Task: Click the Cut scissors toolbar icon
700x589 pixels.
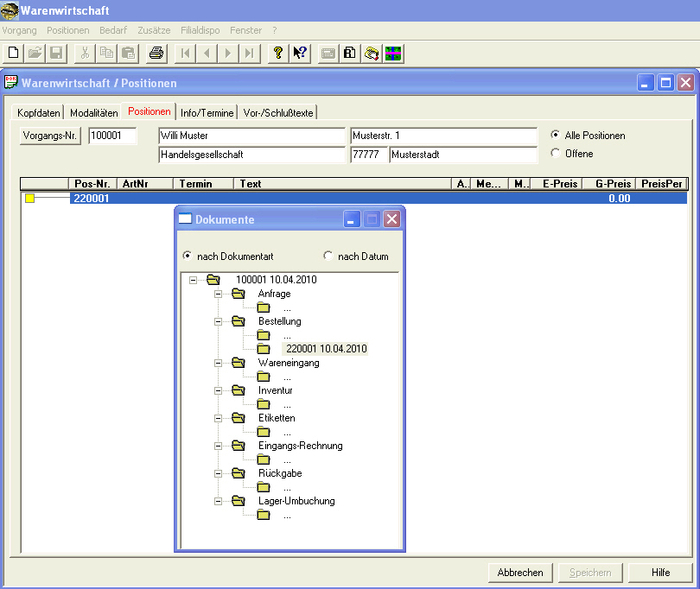Action: point(85,53)
